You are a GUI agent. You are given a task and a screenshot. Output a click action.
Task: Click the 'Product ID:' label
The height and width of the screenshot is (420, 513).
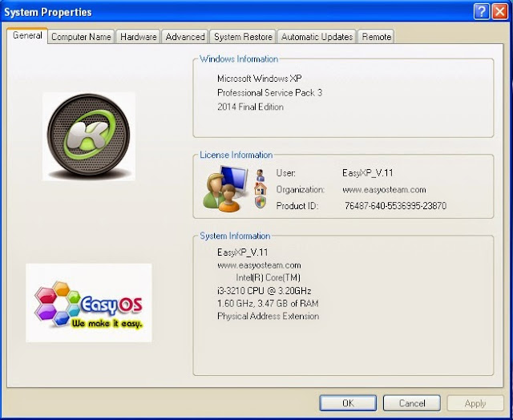pyautogui.click(x=297, y=206)
